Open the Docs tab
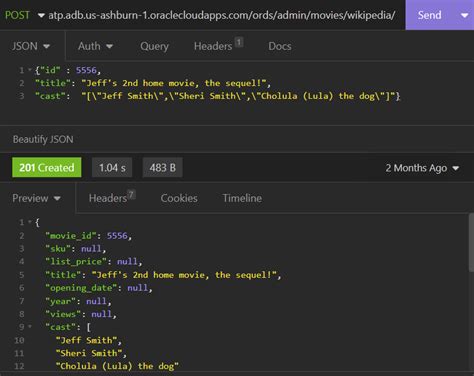The height and width of the screenshot is (376, 474). pyautogui.click(x=280, y=46)
